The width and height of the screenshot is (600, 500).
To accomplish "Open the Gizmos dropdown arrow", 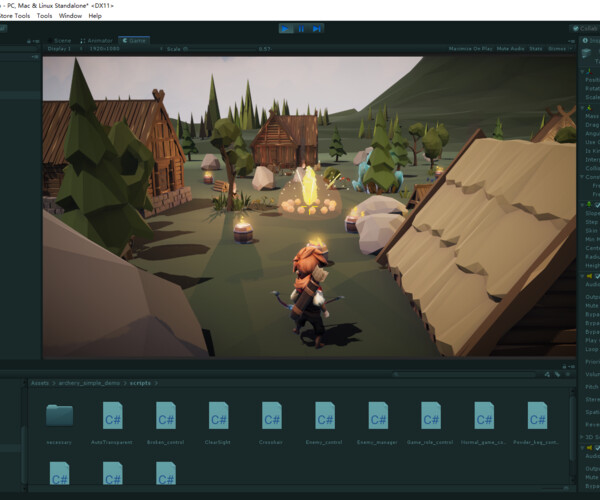I will coord(571,49).
